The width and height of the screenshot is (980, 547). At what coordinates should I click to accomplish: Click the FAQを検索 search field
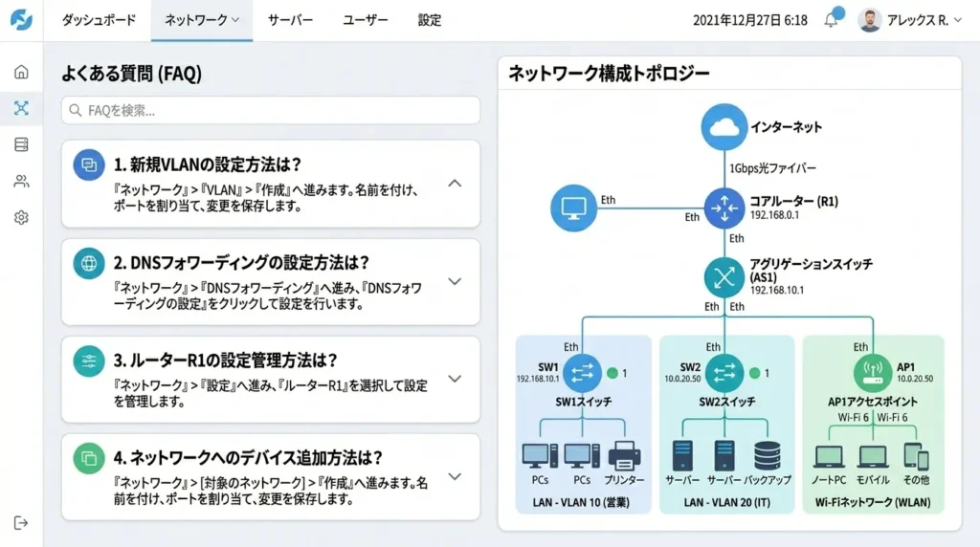(271, 111)
